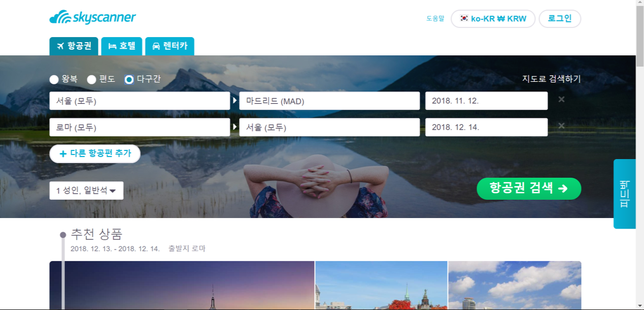Select the 다구간 multi-city radio button
The height and width of the screenshot is (310, 644).
129,79
